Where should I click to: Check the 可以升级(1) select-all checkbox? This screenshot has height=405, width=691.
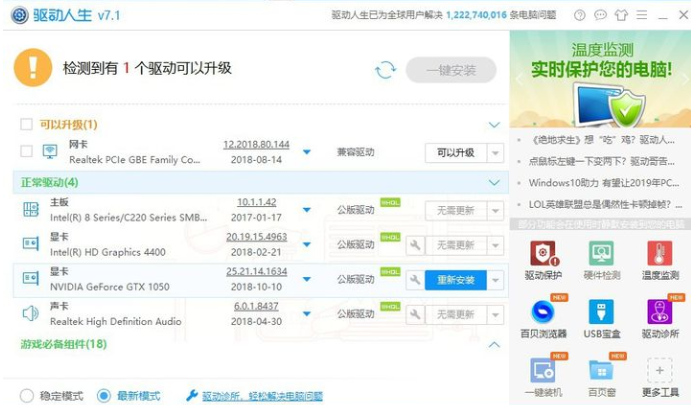27,125
